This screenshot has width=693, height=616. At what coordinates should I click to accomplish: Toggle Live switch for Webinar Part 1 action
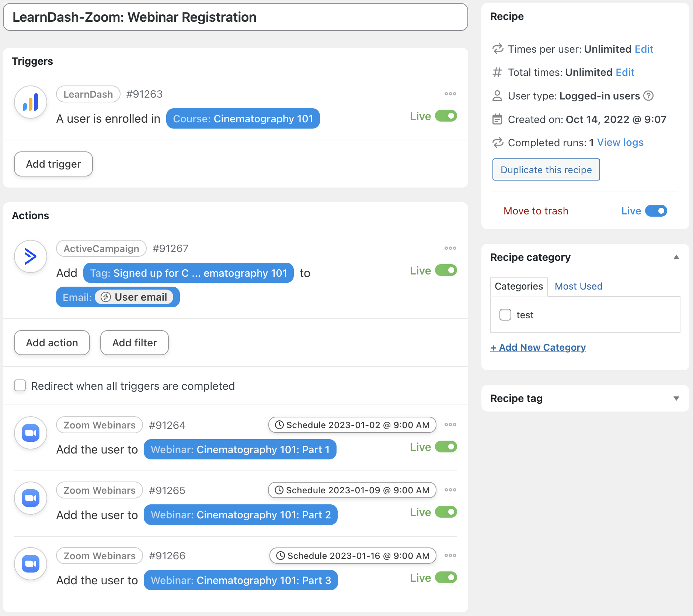click(x=446, y=447)
